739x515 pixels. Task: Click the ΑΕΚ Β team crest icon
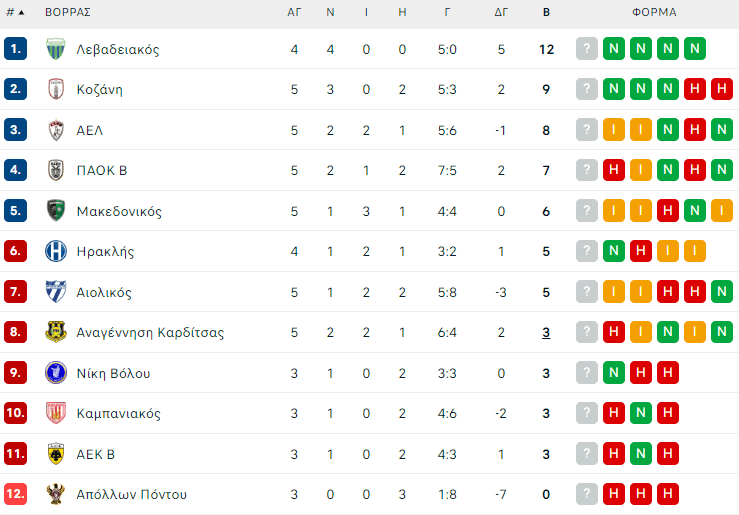(x=56, y=454)
